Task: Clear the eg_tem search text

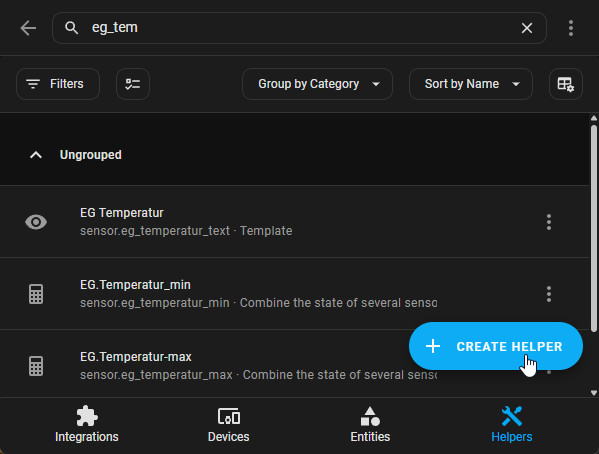Action: pyautogui.click(x=527, y=28)
